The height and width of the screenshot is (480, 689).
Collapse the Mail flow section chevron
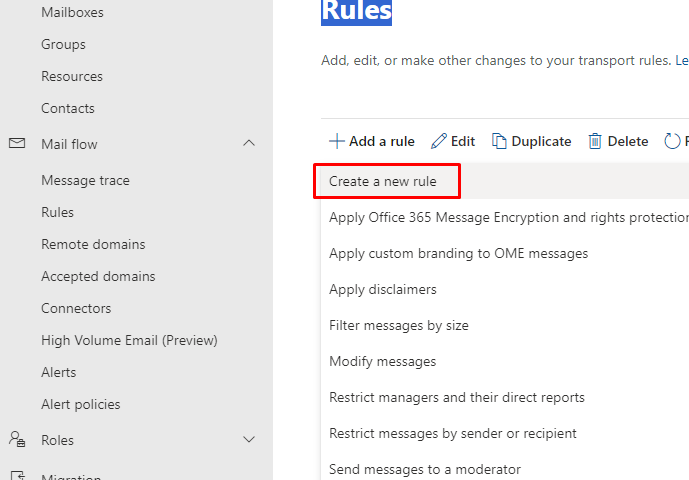point(249,144)
